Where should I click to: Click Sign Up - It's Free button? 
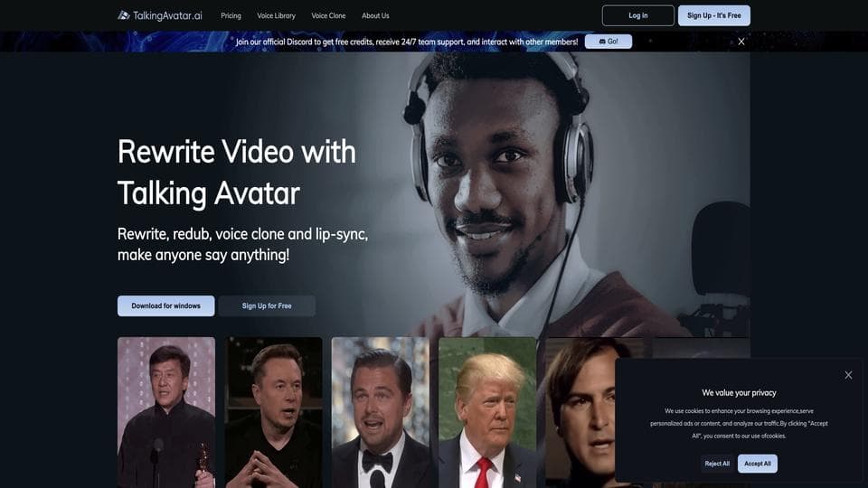(x=714, y=15)
